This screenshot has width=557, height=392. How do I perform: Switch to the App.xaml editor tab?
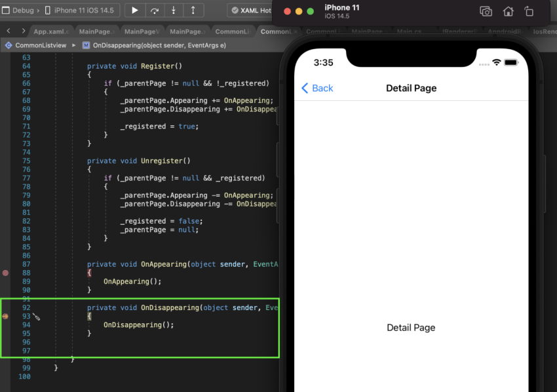[50, 31]
